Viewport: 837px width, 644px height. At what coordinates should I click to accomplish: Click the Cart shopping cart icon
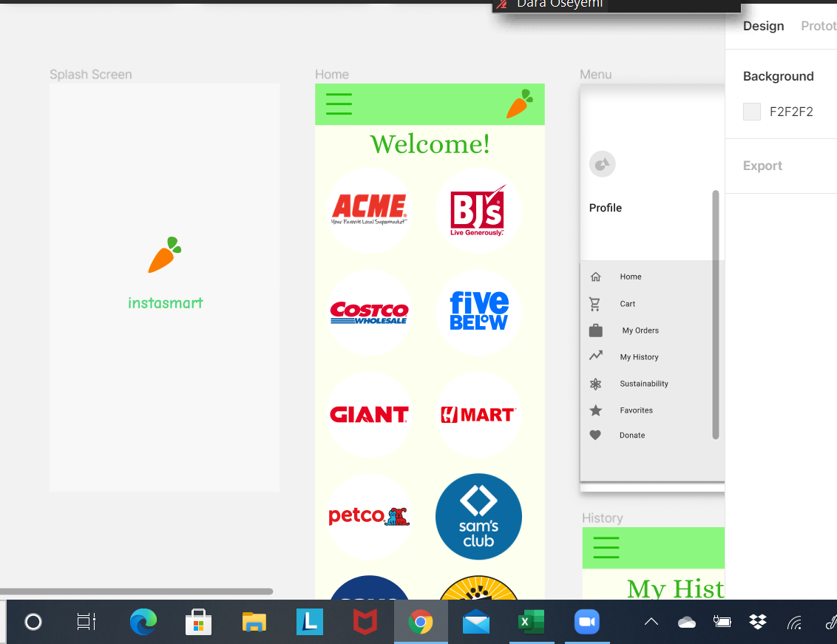point(594,304)
